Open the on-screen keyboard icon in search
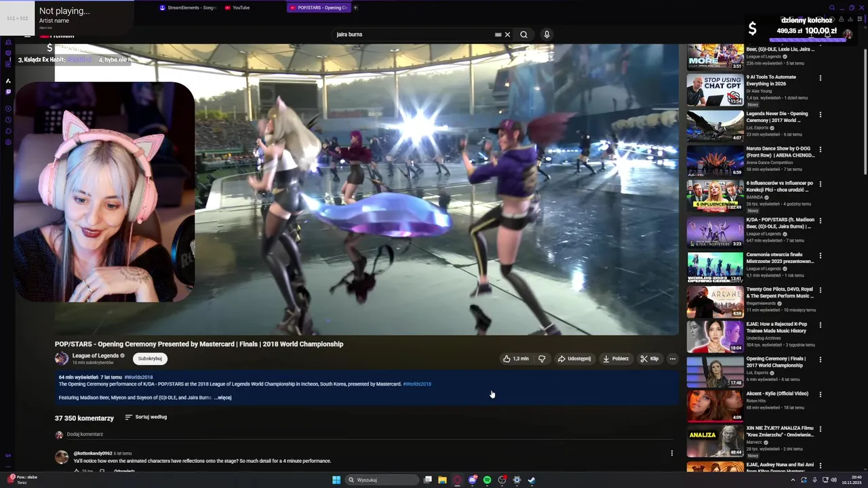 point(498,35)
